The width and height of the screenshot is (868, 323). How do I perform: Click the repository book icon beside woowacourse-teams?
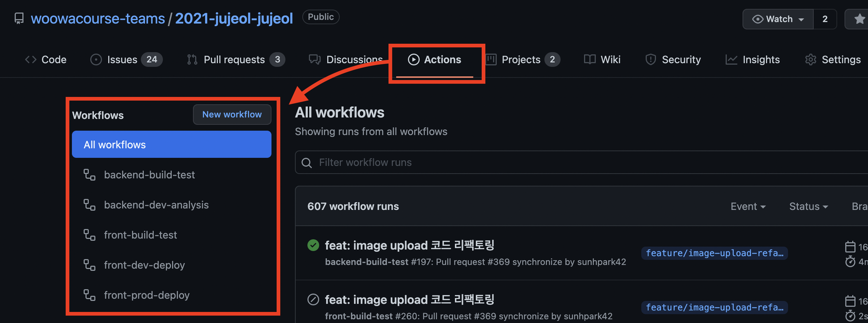point(19,19)
